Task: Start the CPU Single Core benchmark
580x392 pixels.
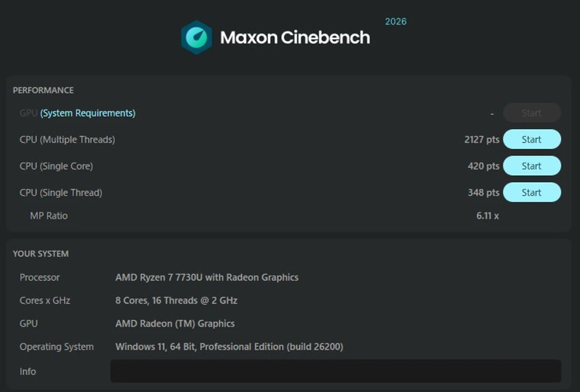Action: 532,166
